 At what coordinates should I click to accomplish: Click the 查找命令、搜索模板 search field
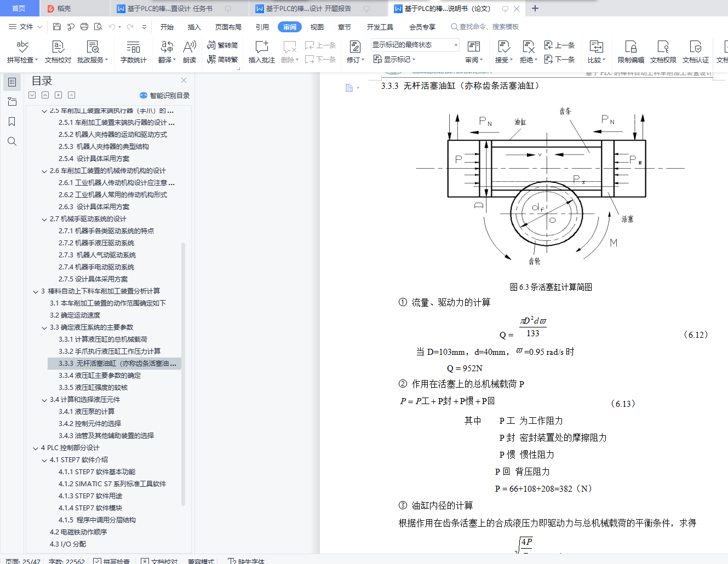pos(485,27)
